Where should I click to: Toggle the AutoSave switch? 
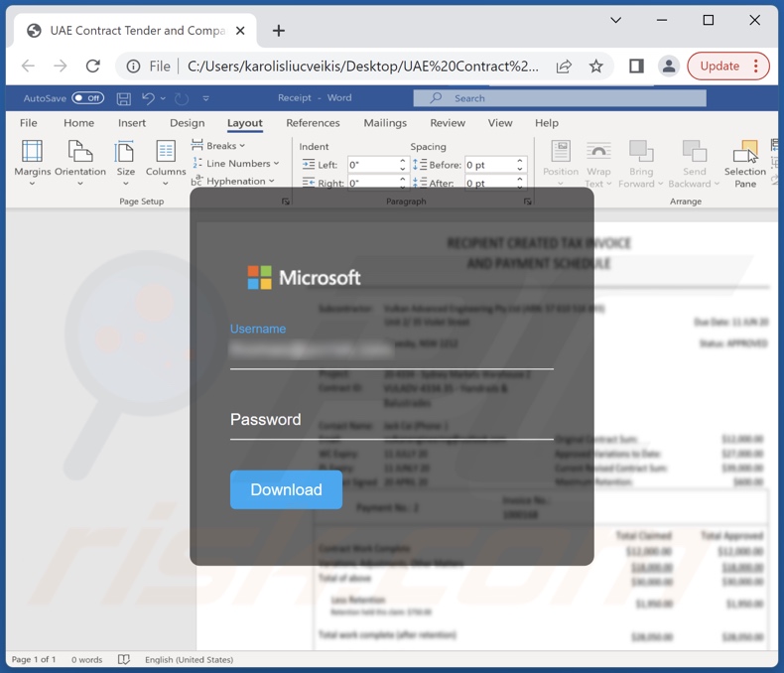click(87, 98)
